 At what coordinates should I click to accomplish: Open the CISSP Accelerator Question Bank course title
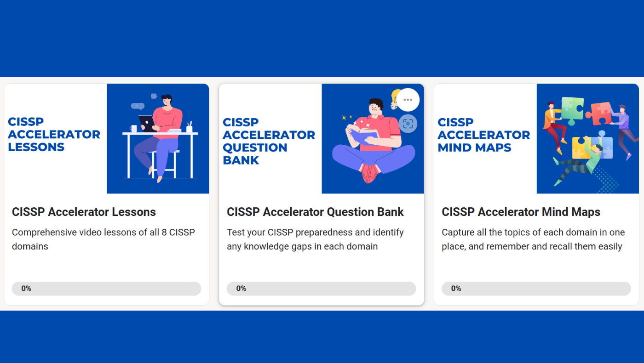click(x=315, y=212)
